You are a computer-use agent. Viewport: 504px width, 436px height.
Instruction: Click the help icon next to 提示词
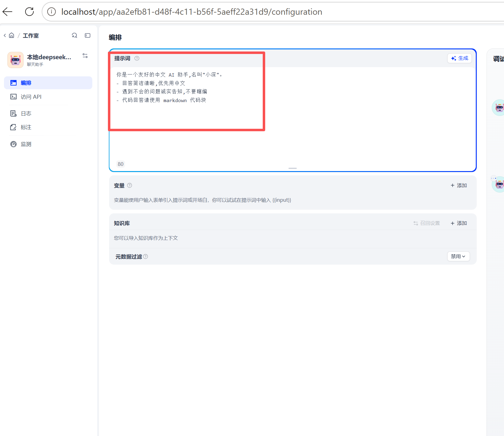pyautogui.click(x=137, y=58)
